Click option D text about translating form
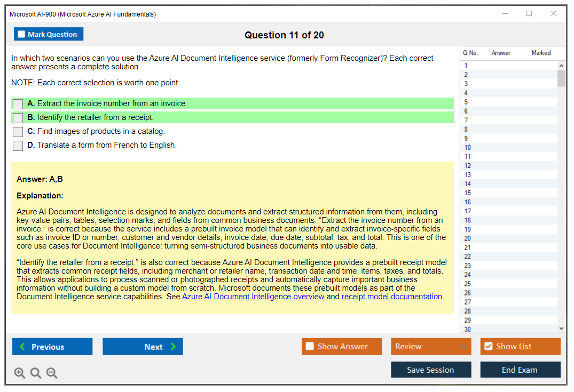This screenshot has width=574, height=392. 107,145
